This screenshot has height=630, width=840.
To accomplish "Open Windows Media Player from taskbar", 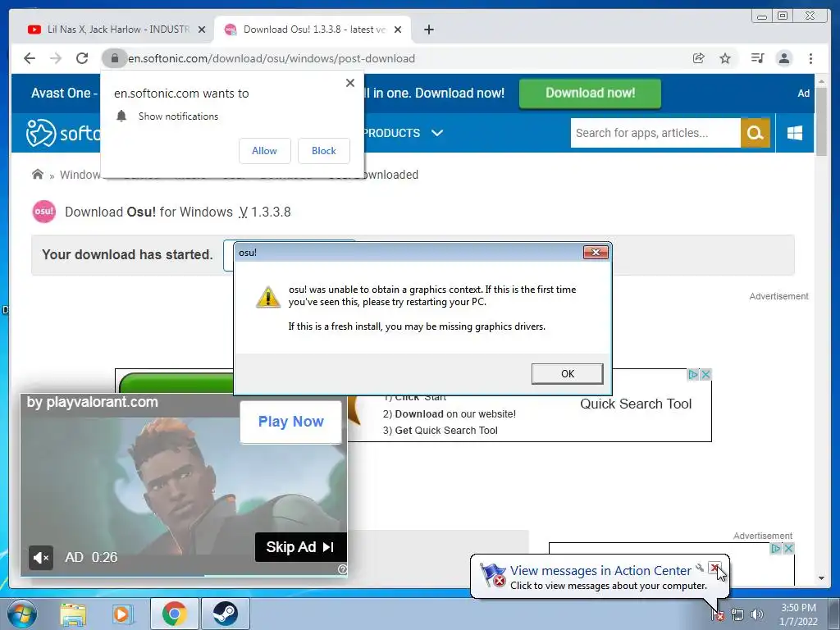I will pyautogui.click(x=122, y=614).
